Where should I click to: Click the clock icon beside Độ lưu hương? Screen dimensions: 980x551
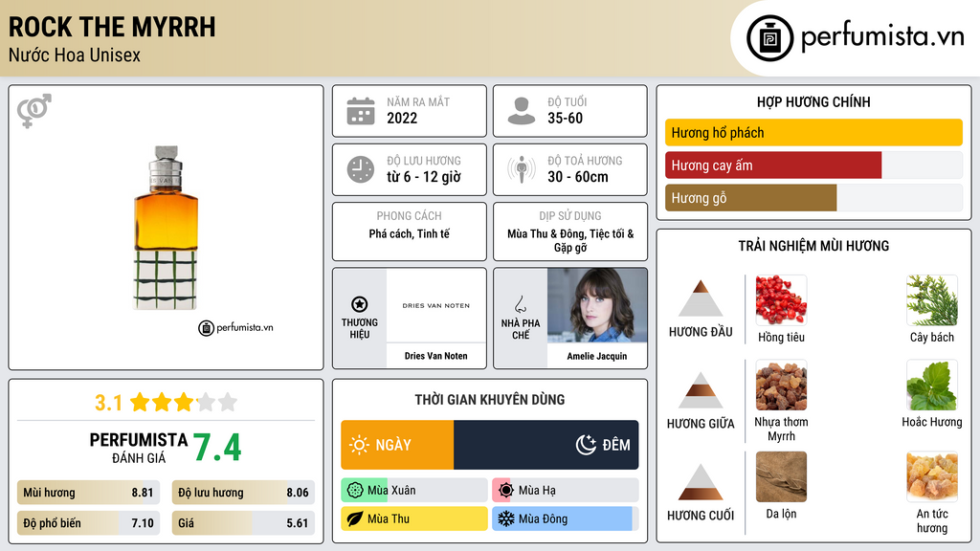(x=361, y=169)
